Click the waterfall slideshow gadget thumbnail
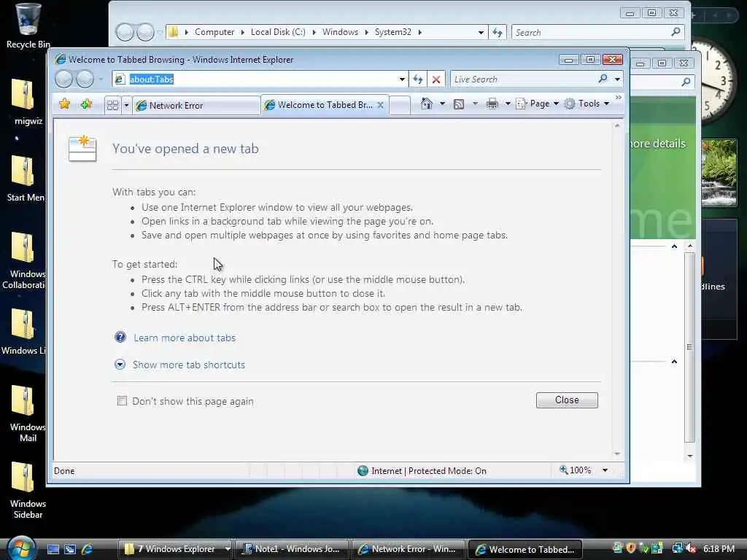747x560 pixels. pos(719,172)
